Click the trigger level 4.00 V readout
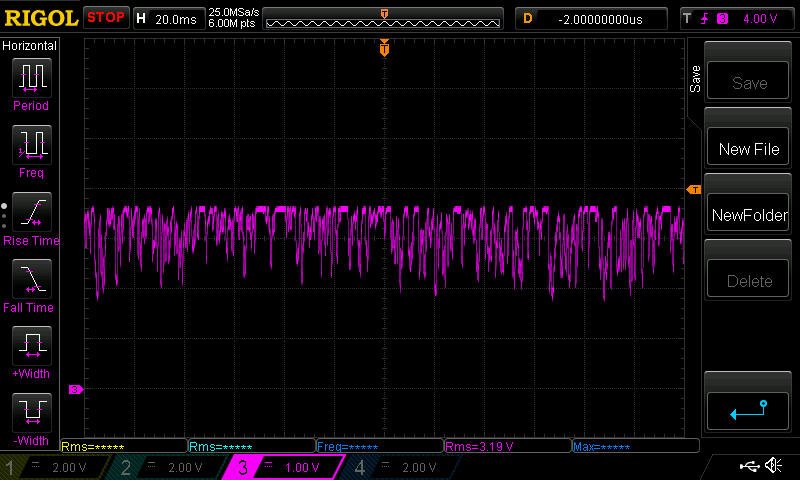 coord(760,19)
